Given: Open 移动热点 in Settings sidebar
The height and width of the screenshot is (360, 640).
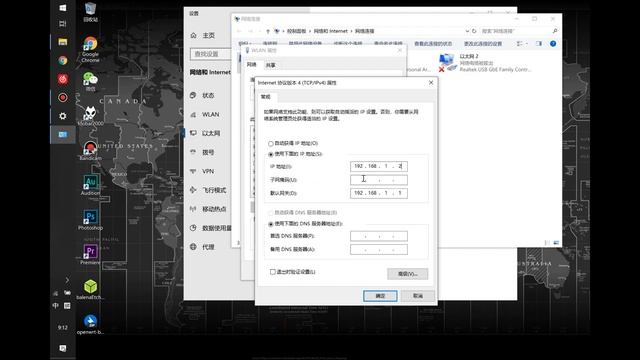Looking at the screenshot, I should click(208, 209).
